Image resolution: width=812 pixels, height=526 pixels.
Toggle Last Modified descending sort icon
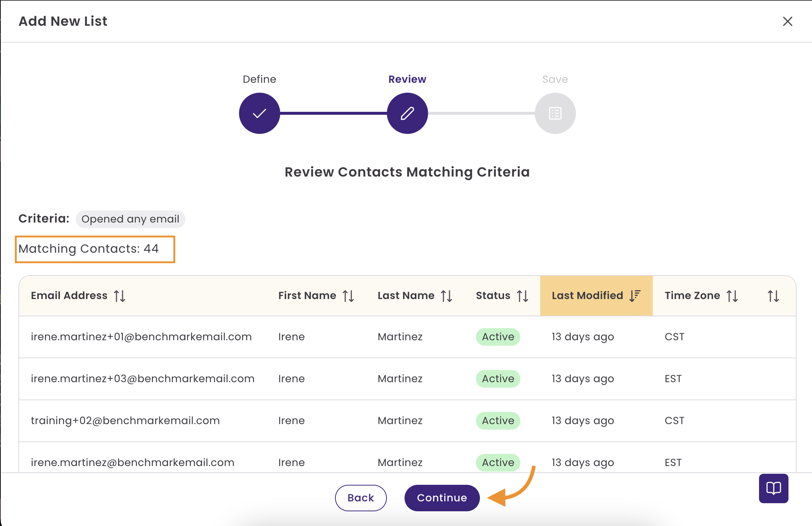click(x=635, y=296)
